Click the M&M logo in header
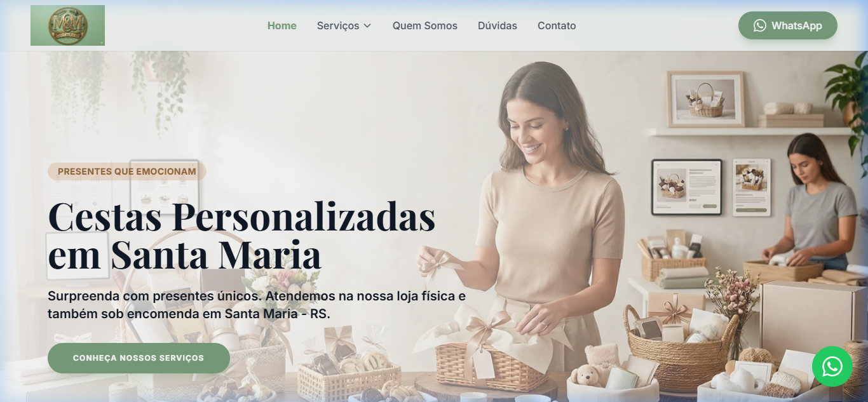 coord(67,25)
